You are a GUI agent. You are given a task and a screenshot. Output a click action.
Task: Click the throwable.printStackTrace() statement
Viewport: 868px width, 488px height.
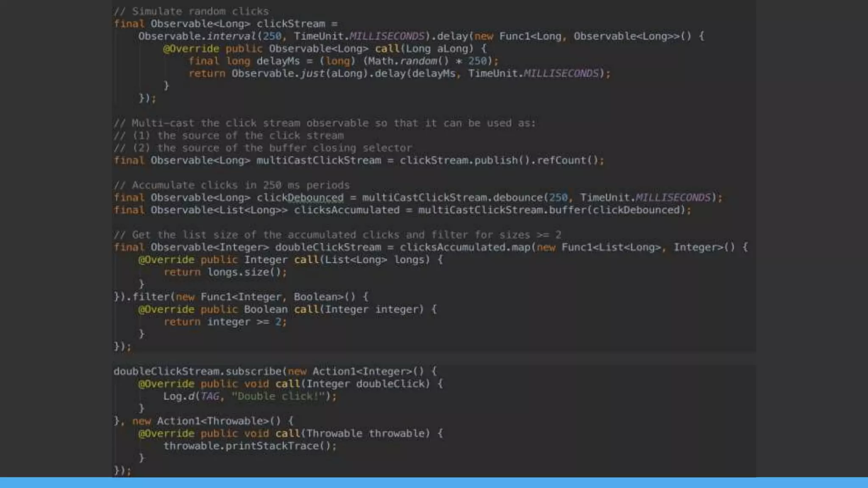pyautogui.click(x=250, y=446)
